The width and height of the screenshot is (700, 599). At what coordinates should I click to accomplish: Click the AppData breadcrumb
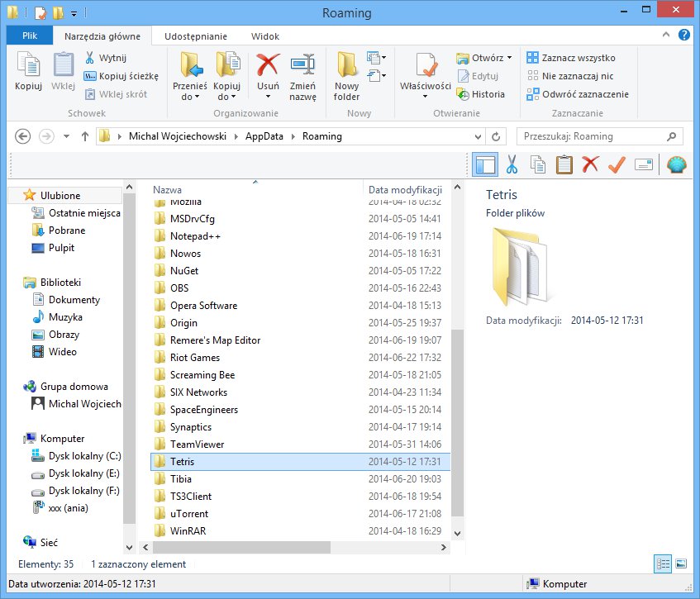[264, 136]
